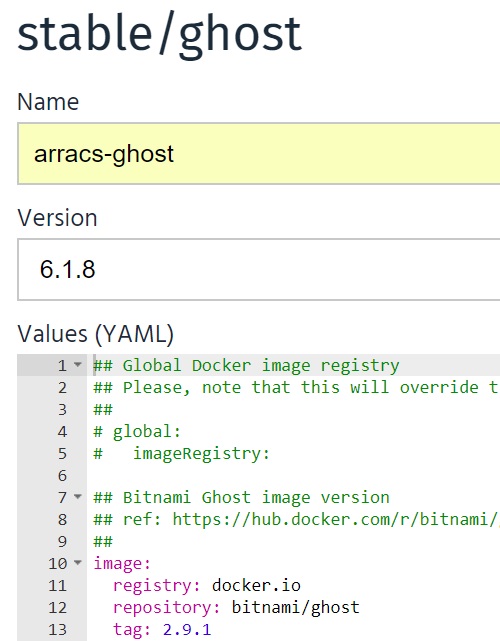Select line number 5 in the gutter
The height and width of the screenshot is (641, 500).
pyautogui.click(x=62, y=453)
